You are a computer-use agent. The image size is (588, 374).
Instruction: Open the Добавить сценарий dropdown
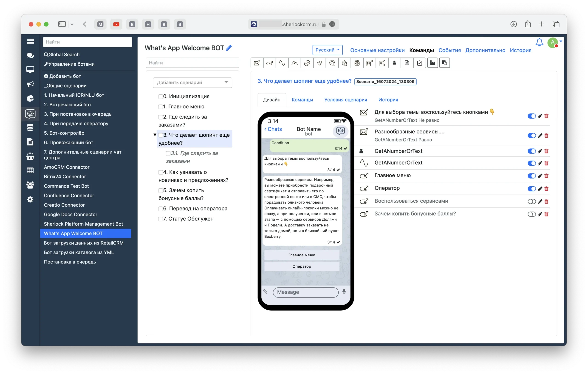tap(192, 82)
